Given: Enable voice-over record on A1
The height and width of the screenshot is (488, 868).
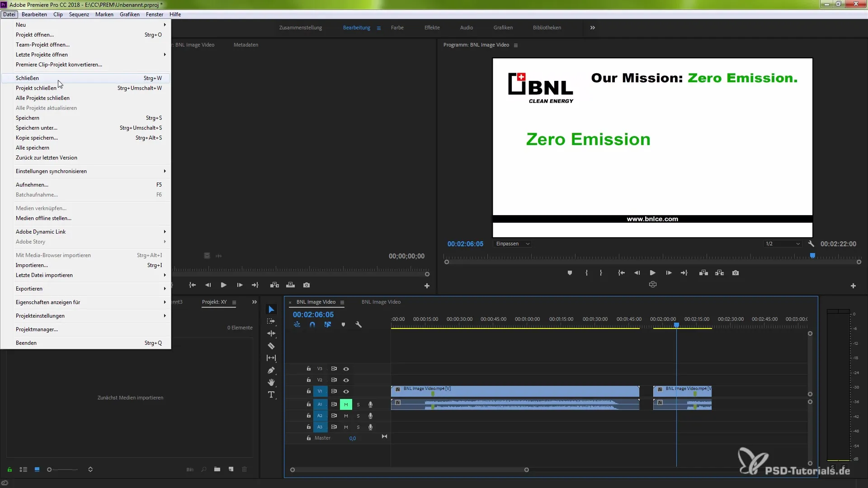Looking at the screenshot, I should tap(370, 404).
